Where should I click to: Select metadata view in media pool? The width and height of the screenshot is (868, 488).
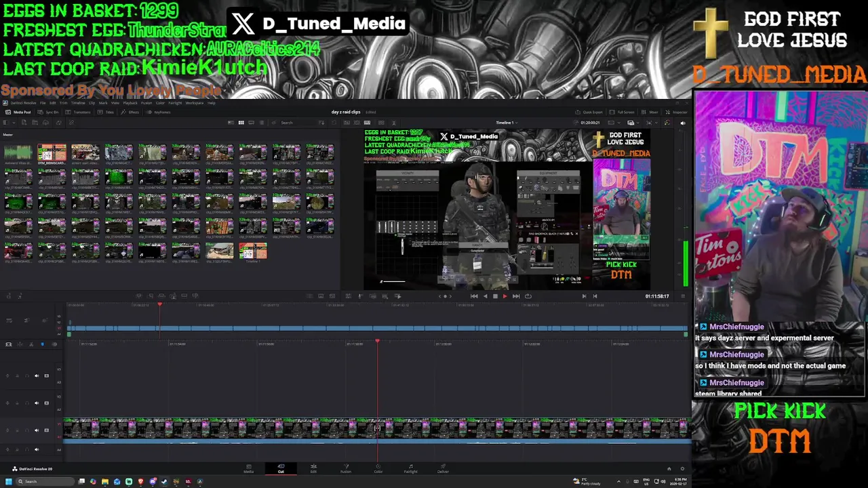pos(231,123)
